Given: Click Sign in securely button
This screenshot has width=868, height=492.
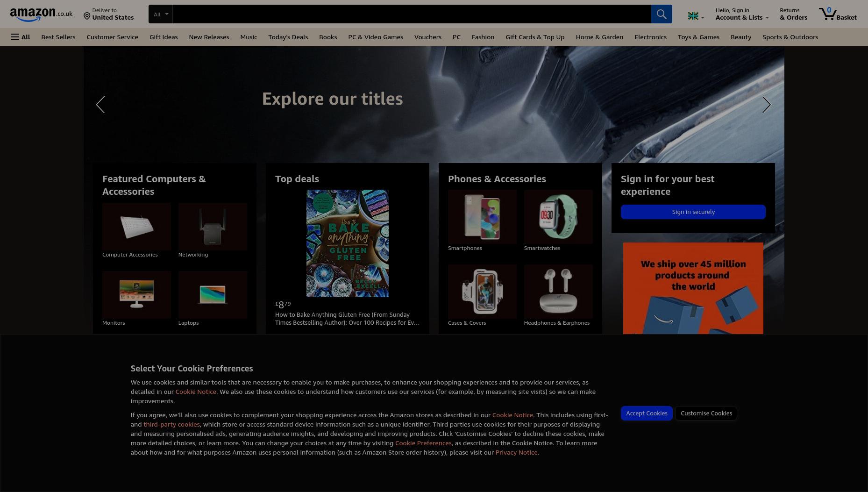Looking at the screenshot, I should pyautogui.click(x=693, y=212).
